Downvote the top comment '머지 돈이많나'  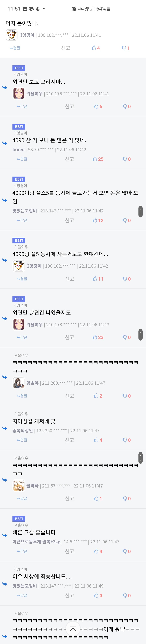pos(126,48)
